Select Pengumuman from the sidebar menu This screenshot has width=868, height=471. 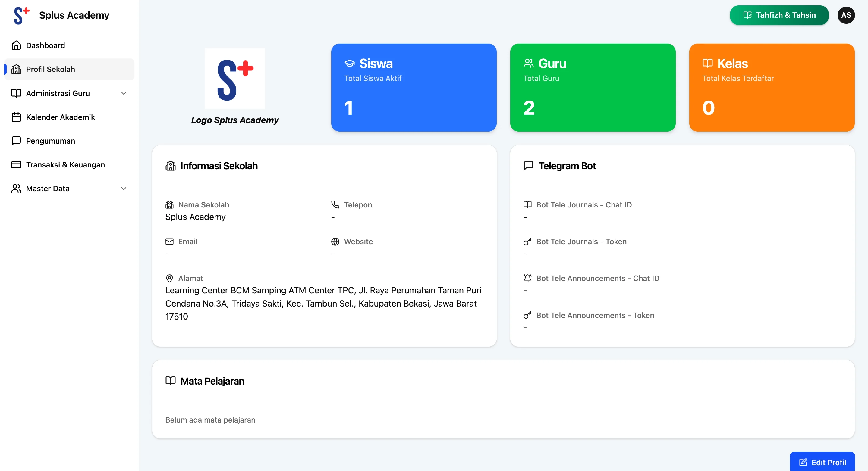coord(51,141)
